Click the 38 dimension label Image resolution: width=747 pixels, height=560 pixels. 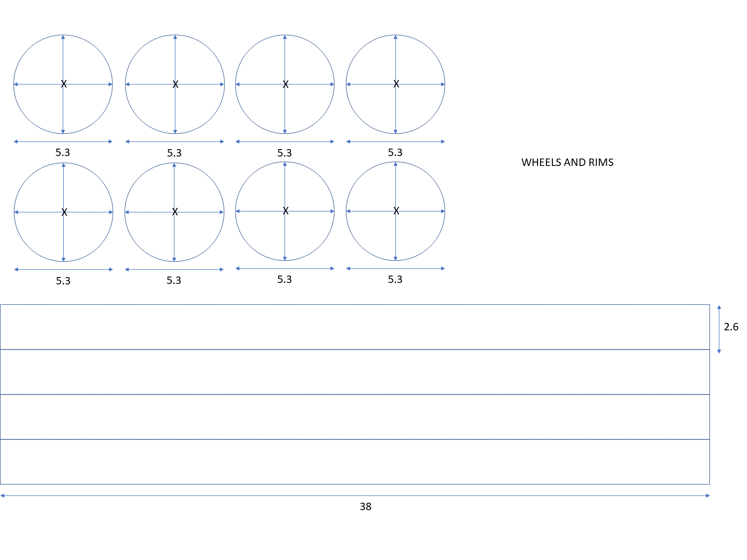(366, 506)
